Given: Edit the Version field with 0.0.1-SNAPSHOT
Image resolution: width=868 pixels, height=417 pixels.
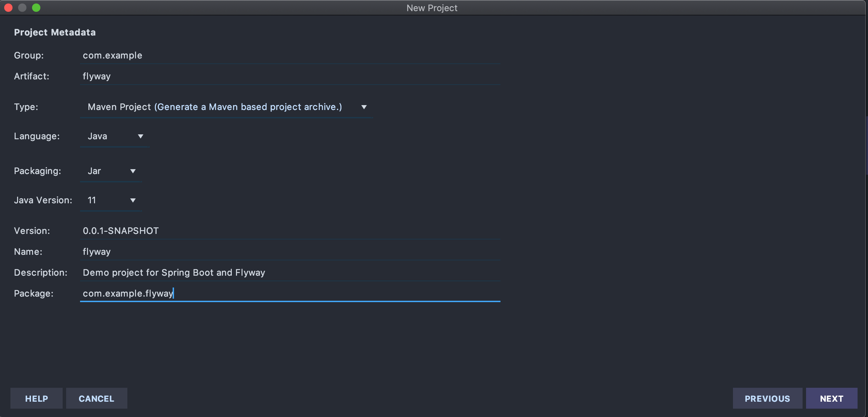Looking at the screenshot, I should (x=290, y=231).
